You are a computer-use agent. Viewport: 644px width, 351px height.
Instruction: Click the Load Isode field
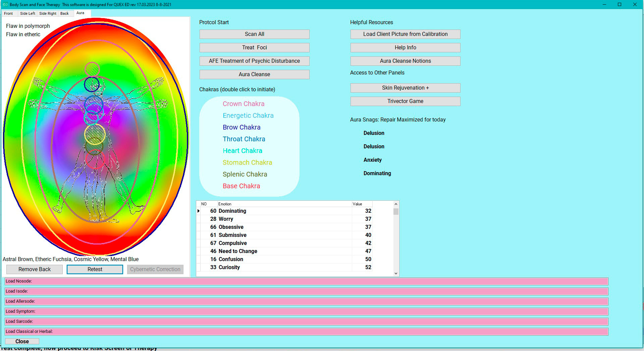pyautogui.click(x=307, y=291)
